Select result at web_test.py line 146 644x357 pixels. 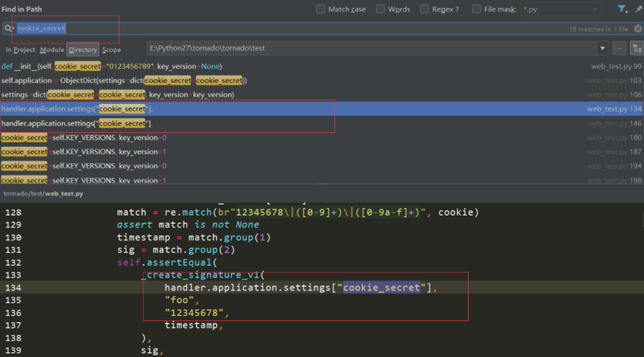(267, 123)
